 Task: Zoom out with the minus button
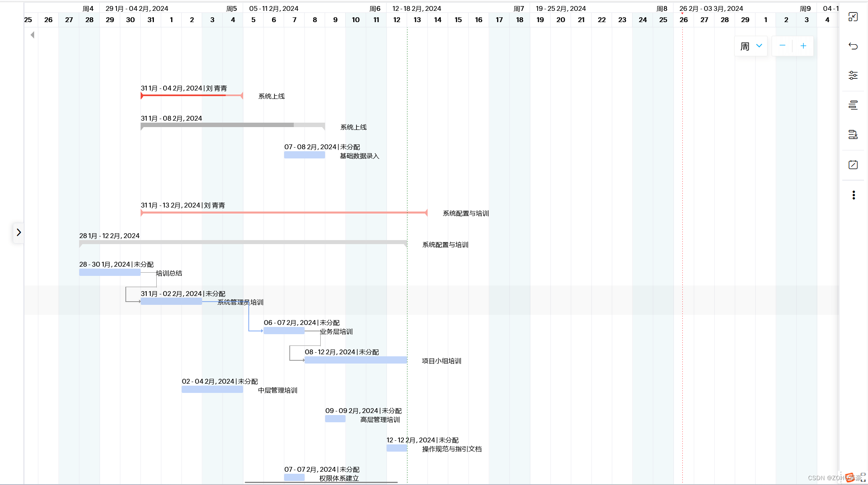point(782,46)
